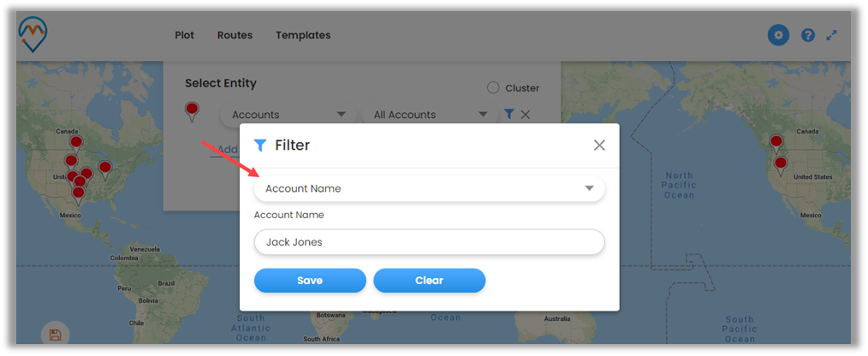Viewport: 868px width, 356px height.
Task: Expand the All Accounts view dropdown
Action: point(430,114)
